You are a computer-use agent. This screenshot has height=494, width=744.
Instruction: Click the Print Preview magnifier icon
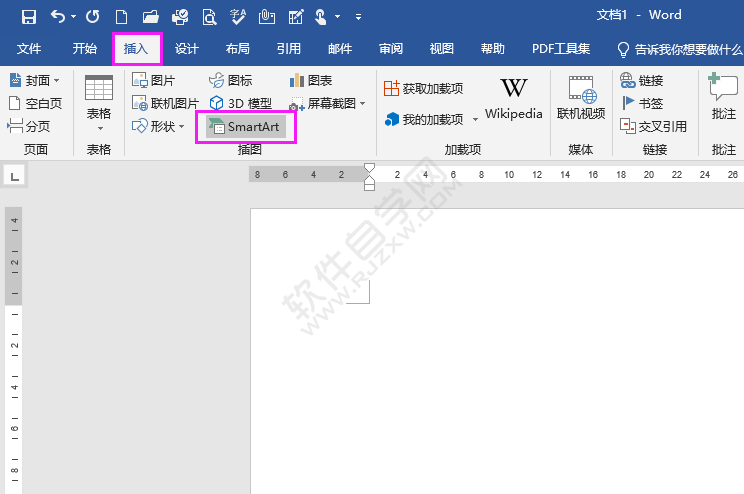(x=209, y=17)
